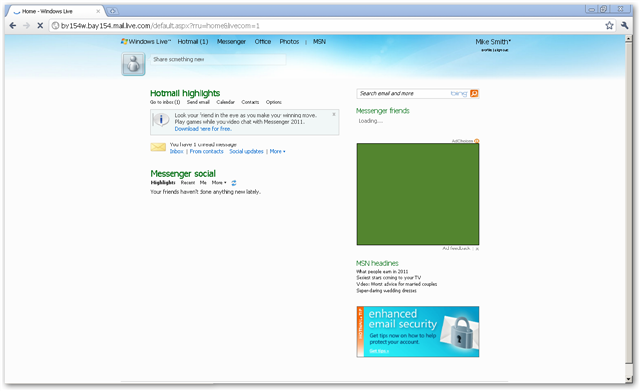640x391 pixels.
Task: Open the MSN menu item
Action: [x=319, y=42]
